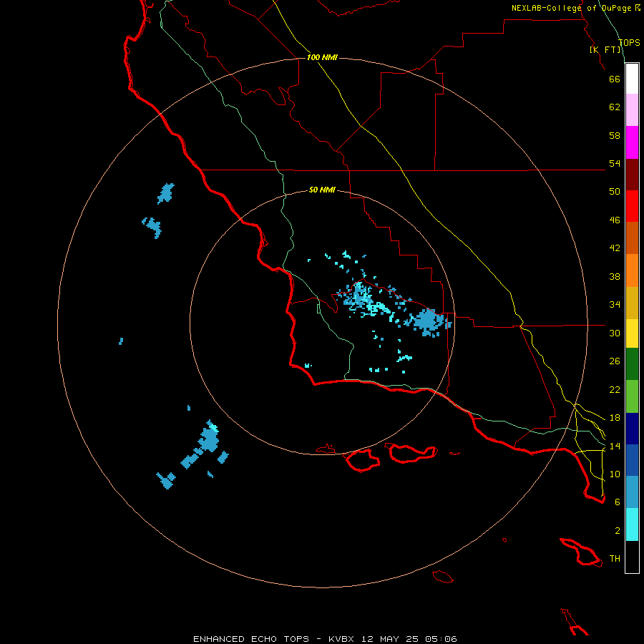Click the legend value "66"
The height and width of the screenshot is (644, 644).
tap(615, 79)
